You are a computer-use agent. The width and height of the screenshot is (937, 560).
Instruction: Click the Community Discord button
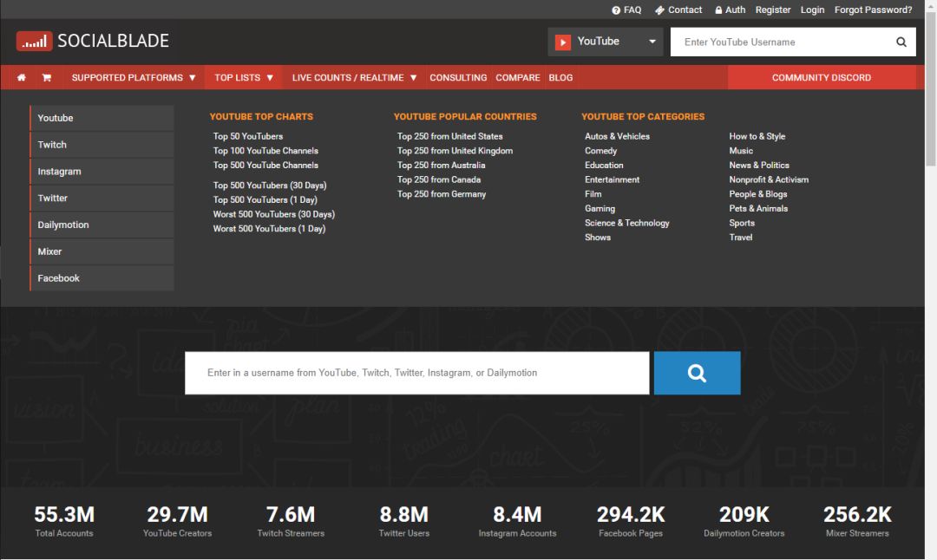pos(821,78)
